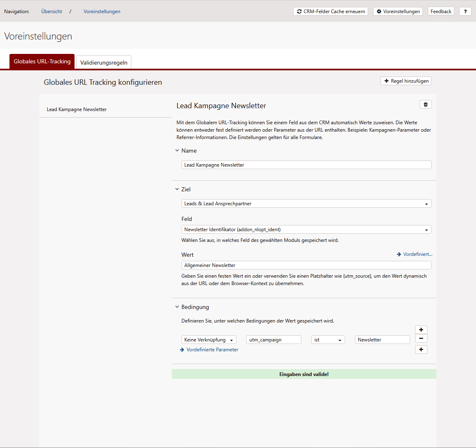Select the Globales URL-Tracking tab
Screen dimensions: 476x448
pyautogui.click(x=42, y=62)
